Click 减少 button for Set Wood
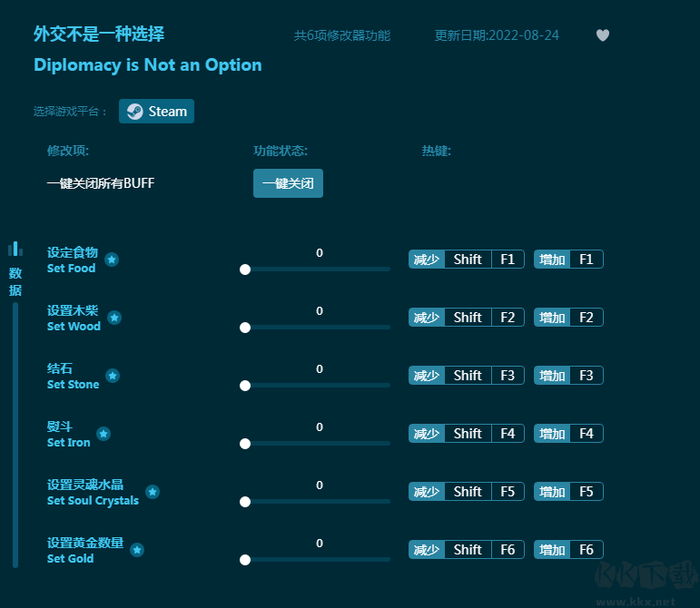The width and height of the screenshot is (700, 608). pos(427,318)
